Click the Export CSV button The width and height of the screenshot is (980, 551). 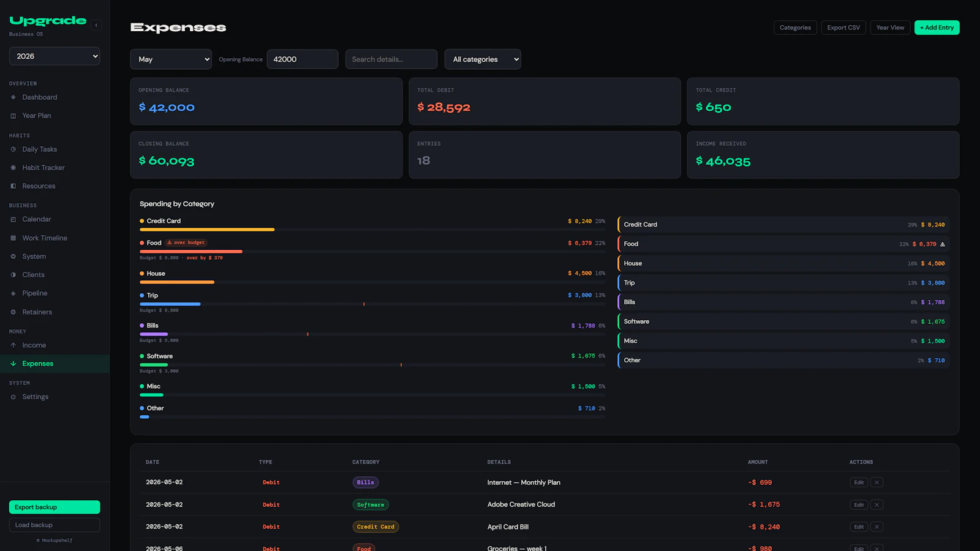point(843,28)
